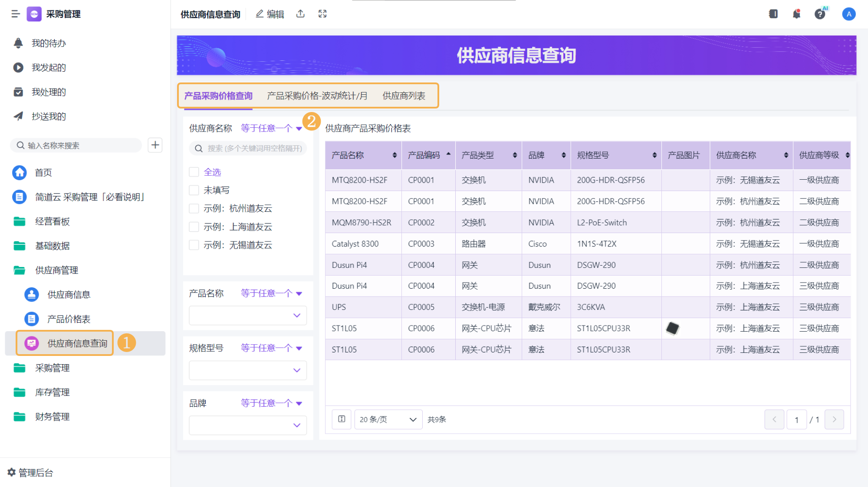The image size is (868, 487).
Task: Tick the 示例：杭州道友云 checkbox
Action: 194,208
